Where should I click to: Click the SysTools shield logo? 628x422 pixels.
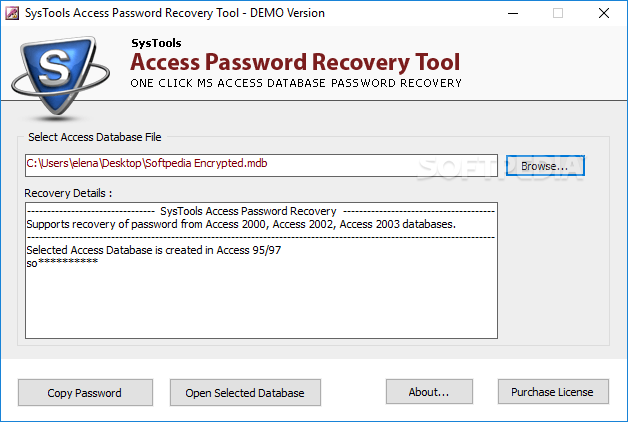click(60, 76)
